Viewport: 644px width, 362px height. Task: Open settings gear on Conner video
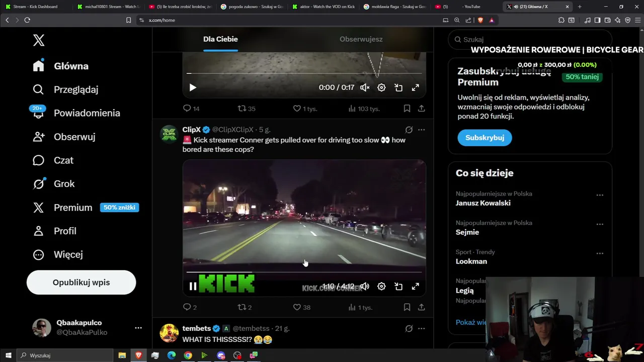click(x=381, y=287)
